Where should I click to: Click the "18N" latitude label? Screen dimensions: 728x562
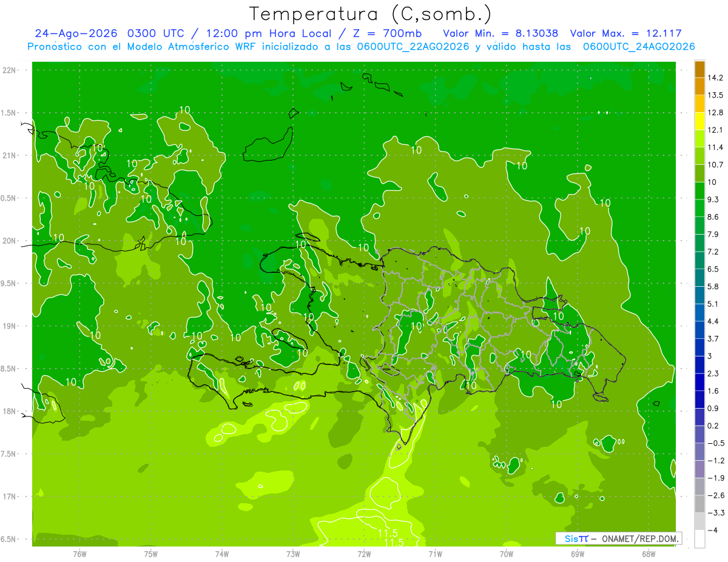point(10,411)
